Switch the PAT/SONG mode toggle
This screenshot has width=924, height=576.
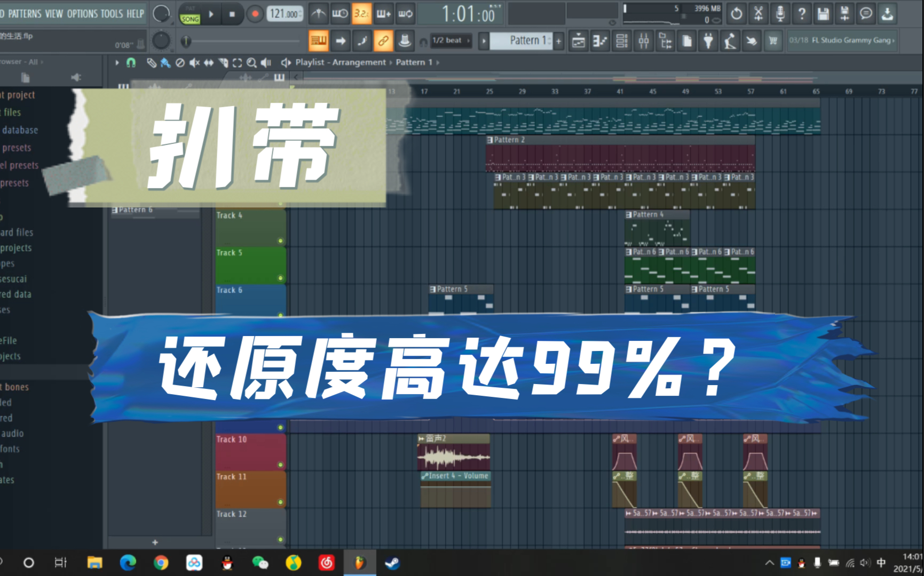click(190, 14)
